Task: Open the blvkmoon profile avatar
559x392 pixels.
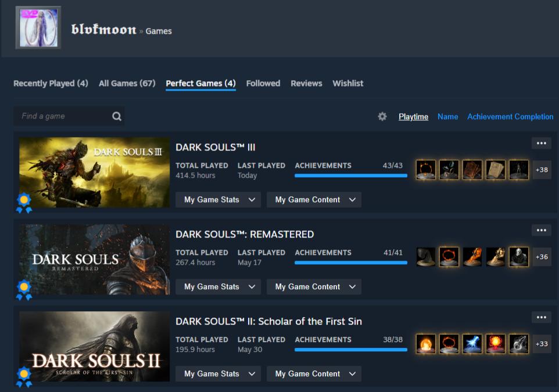Action: click(x=38, y=28)
